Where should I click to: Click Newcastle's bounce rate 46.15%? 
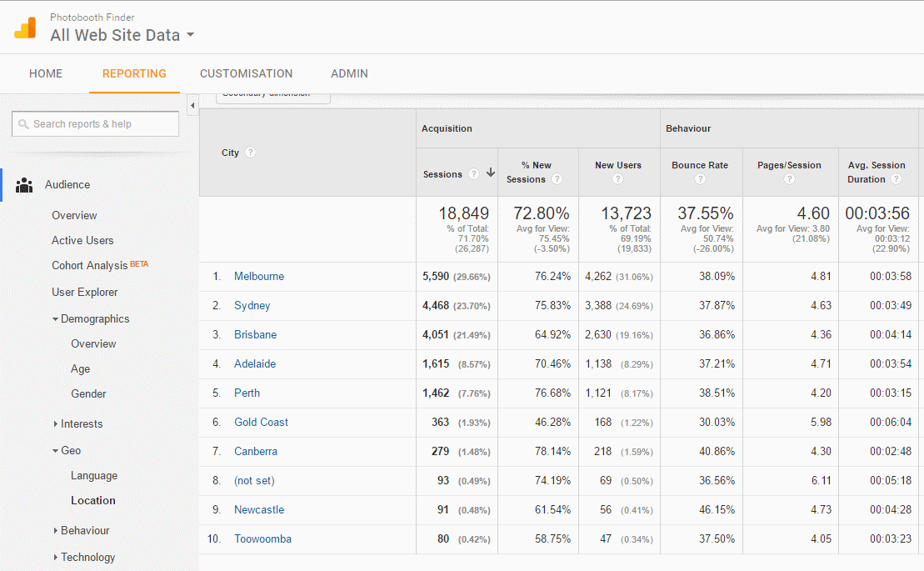pos(717,509)
